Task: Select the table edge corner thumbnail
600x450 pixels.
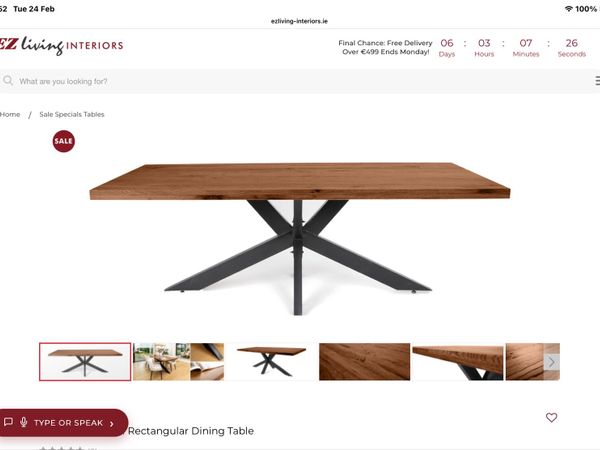Action: pyautogui.click(x=458, y=362)
